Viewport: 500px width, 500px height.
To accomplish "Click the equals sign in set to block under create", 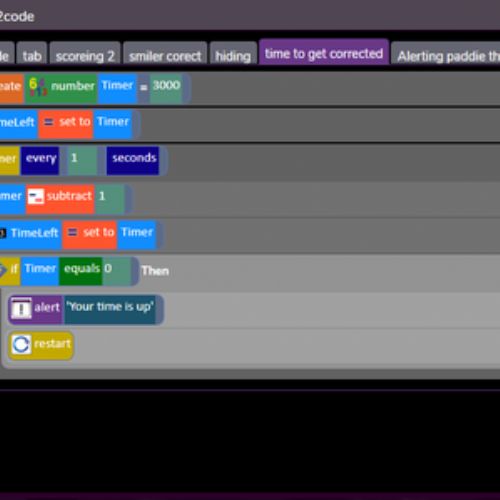I will 49,122.
